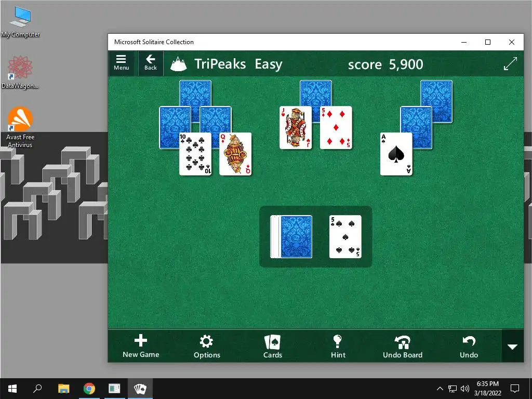The image size is (532, 399).
Task: Toggle fullscreen with the diagonal arrows icon
Action: pyautogui.click(x=510, y=63)
